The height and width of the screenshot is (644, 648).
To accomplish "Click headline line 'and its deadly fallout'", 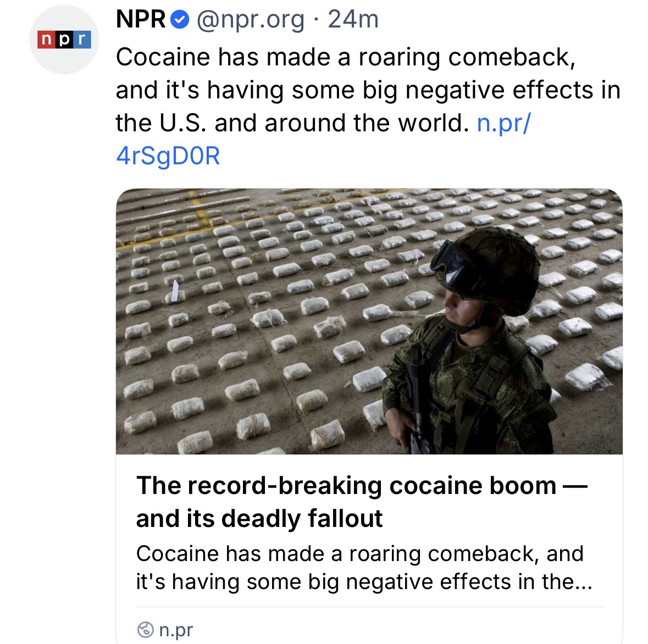I will pos(259,518).
